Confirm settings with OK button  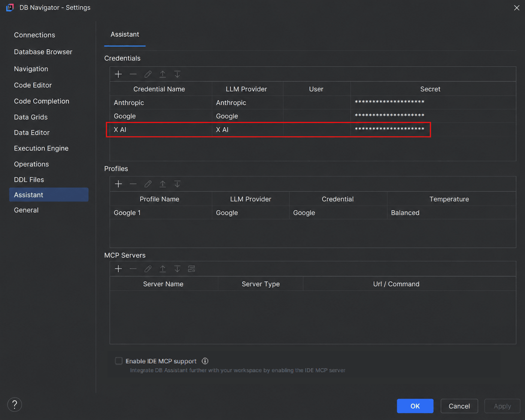point(415,406)
